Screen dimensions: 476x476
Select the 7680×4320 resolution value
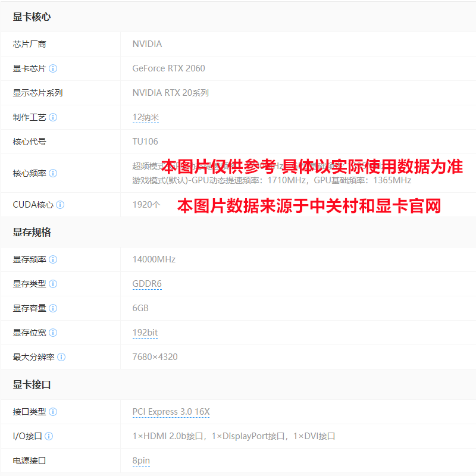[155, 357]
